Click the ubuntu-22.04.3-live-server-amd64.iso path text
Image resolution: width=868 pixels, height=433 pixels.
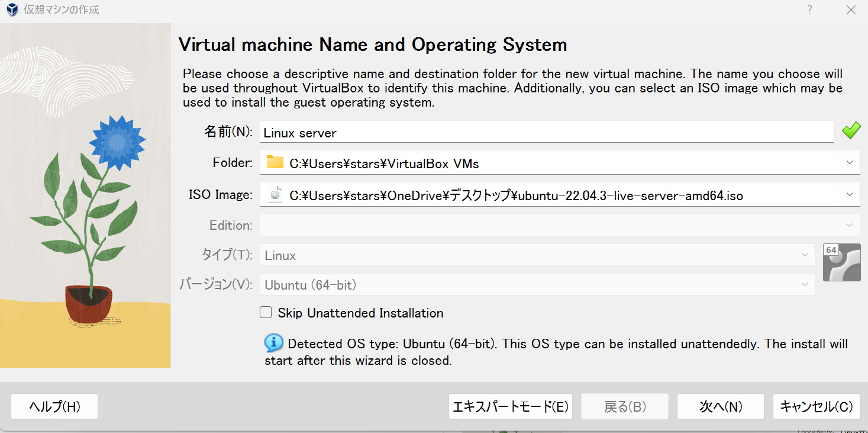pyautogui.click(x=516, y=195)
